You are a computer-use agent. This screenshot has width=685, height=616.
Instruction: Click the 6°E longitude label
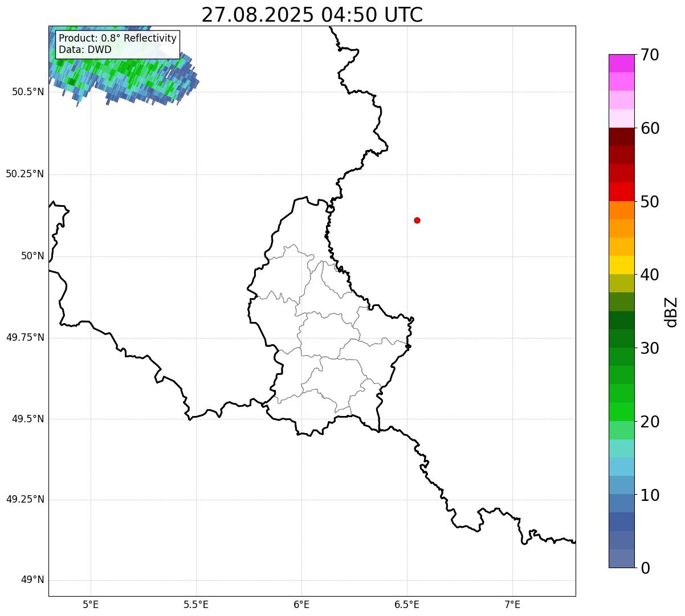tap(301, 605)
